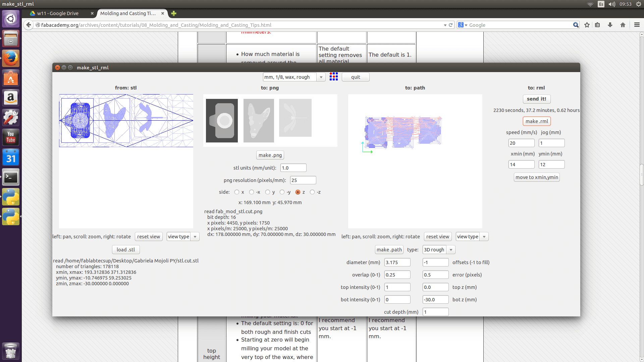Reload the page with the refresh icon
The image size is (644, 362).
coord(451,25)
